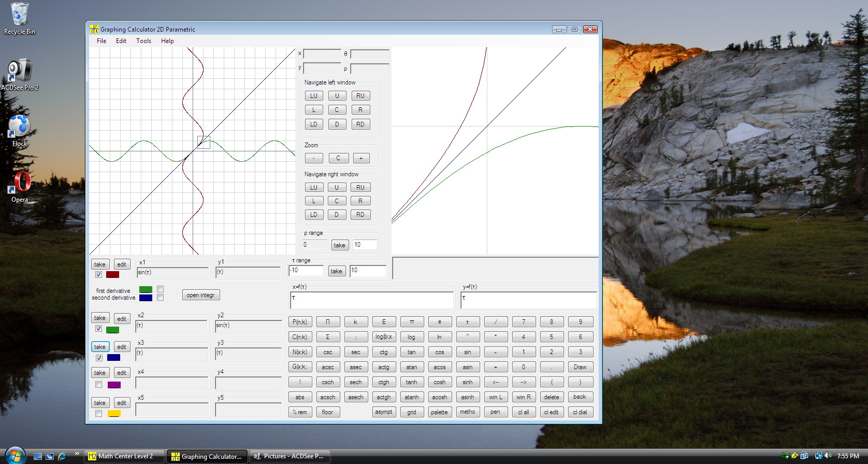Select the ACDSee Pro 2 desktop icon

pyautogui.click(x=19, y=75)
